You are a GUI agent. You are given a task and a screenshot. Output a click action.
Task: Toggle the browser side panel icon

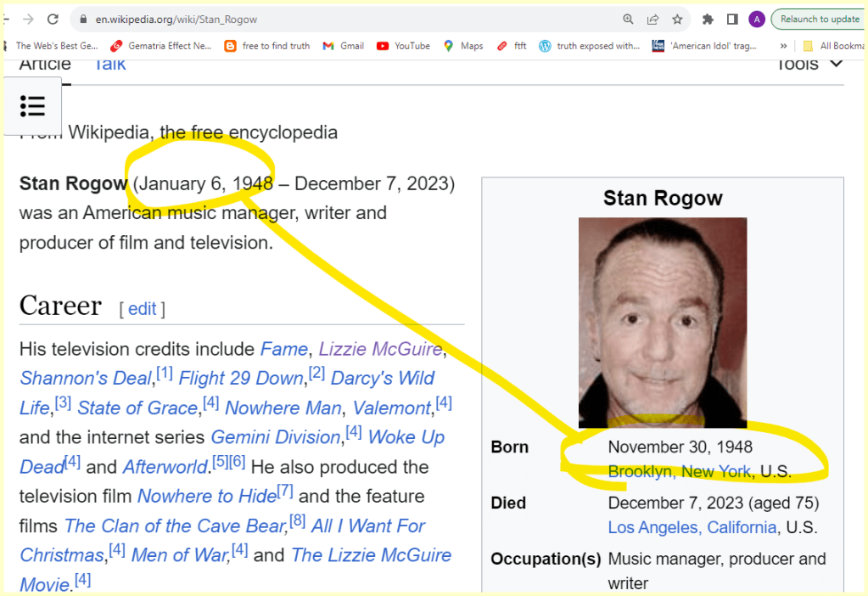click(x=732, y=19)
